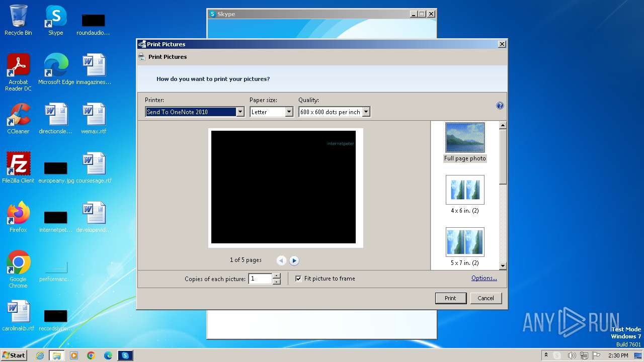644x362 pixels.
Task: Open the Start menu
Action: [14, 355]
